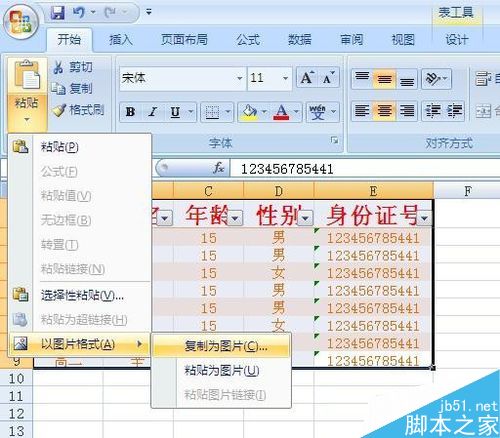Toggle italic formatting
The image size is (500, 438).
(x=153, y=112)
